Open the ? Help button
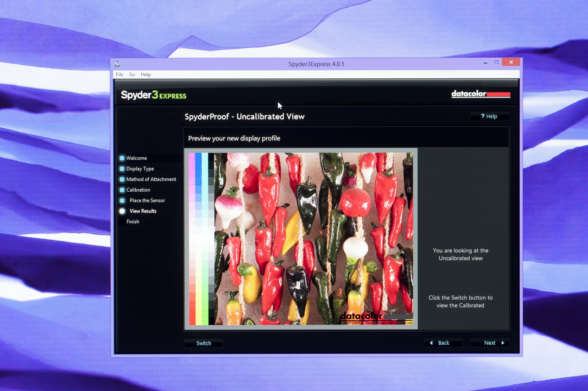588x391 pixels. pos(490,116)
